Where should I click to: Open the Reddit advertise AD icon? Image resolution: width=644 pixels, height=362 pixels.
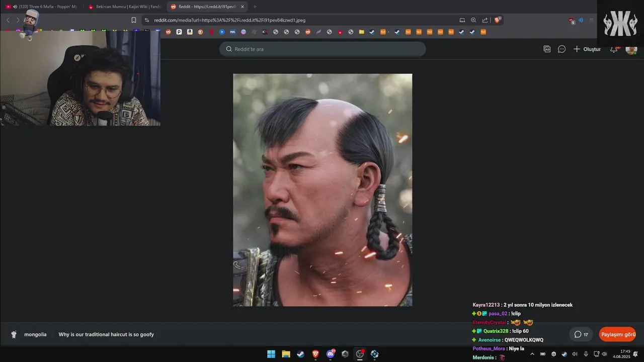tap(547, 49)
